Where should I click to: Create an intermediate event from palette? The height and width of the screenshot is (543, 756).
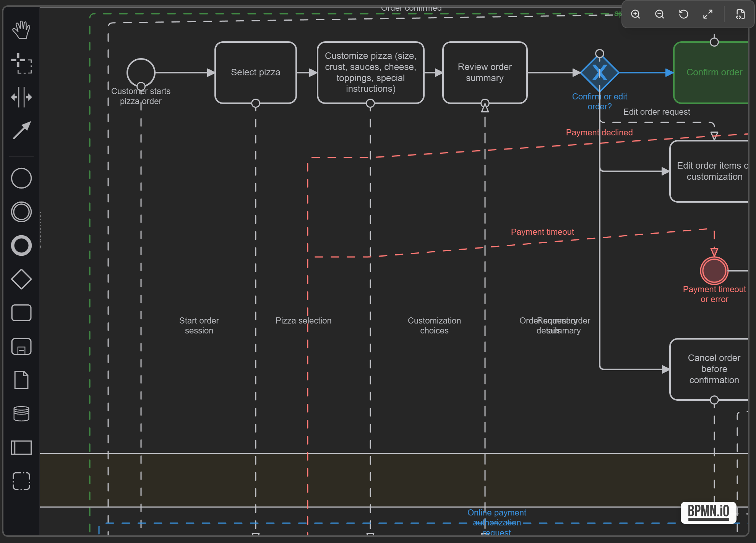[x=21, y=212]
